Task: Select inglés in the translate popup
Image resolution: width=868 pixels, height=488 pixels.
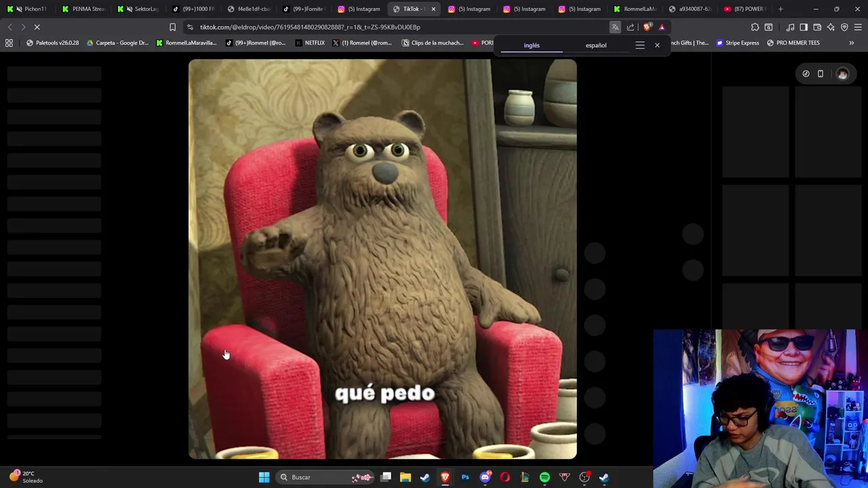Action: 532,45
